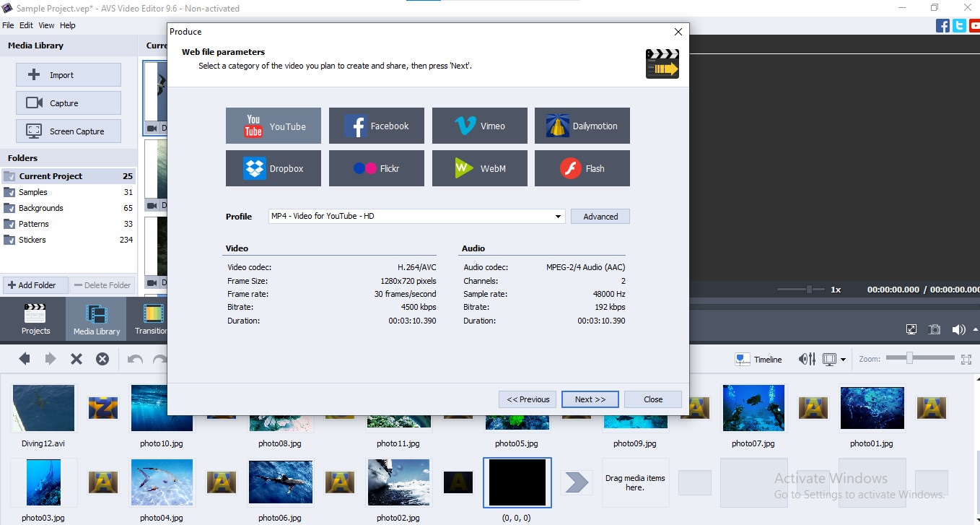Screen dimensions: 980x525
Task: Click the Screen Capture button
Action: pyautogui.click(x=69, y=131)
